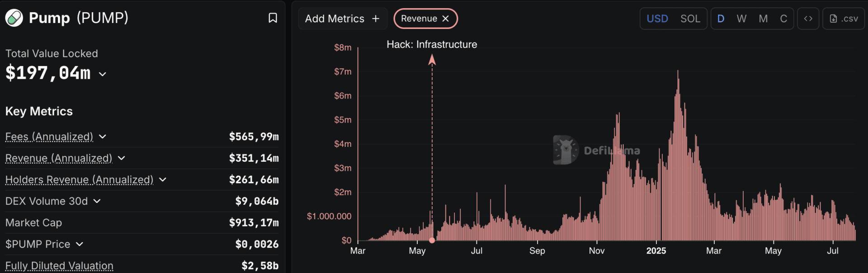Click the $261,66m holders revenue value
The height and width of the screenshot is (273, 868).
[x=254, y=180]
